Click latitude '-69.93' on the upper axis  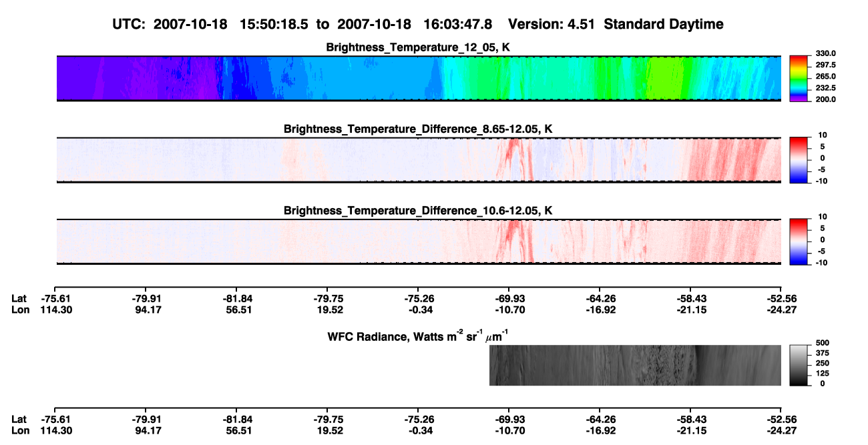click(509, 298)
